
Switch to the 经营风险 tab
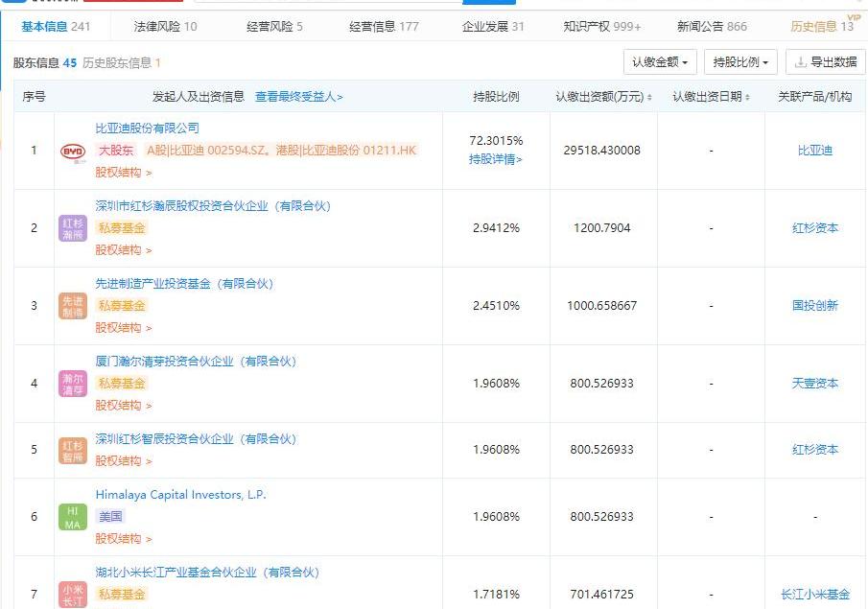274,26
